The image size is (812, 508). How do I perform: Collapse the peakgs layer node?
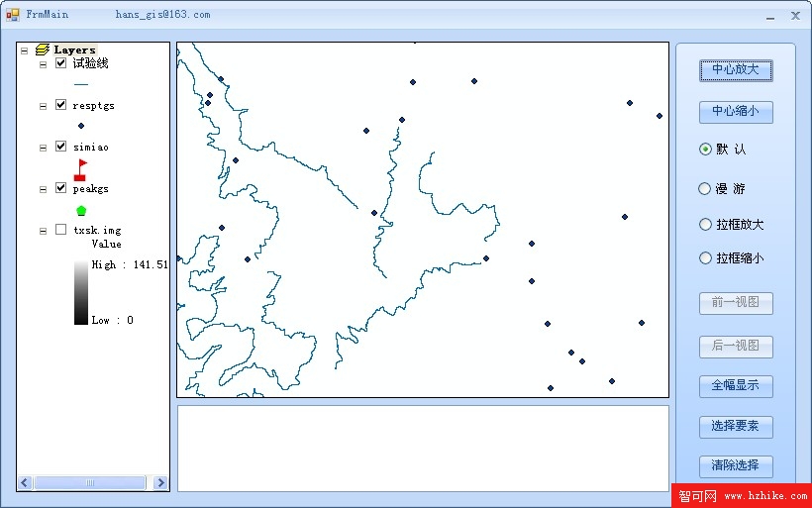pos(43,189)
